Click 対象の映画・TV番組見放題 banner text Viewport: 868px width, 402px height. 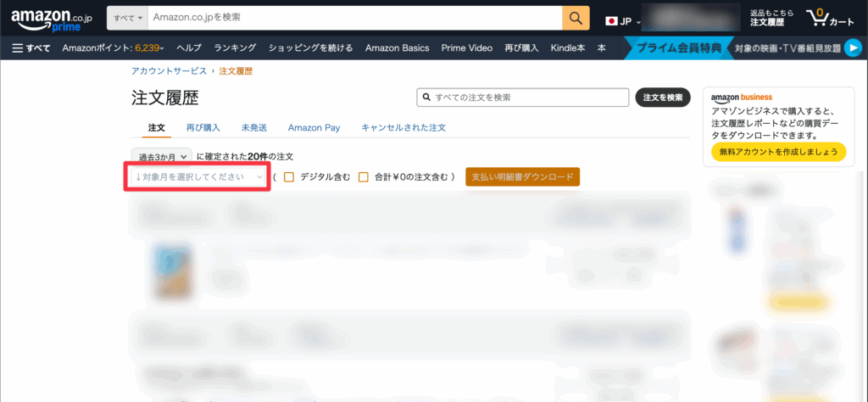[787, 48]
